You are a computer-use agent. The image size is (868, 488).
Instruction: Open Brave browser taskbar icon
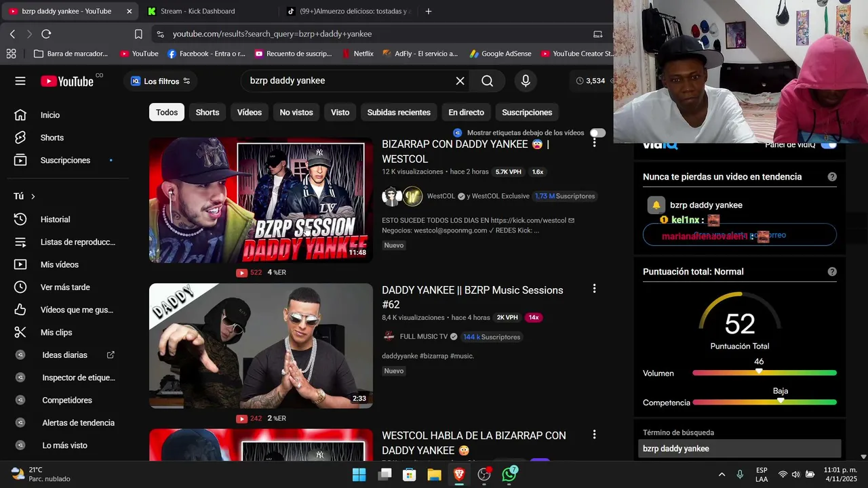click(459, 474)
